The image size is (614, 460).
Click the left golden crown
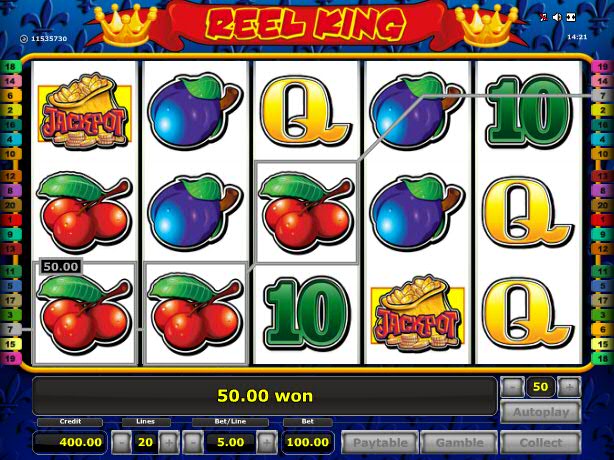(125, 24)
